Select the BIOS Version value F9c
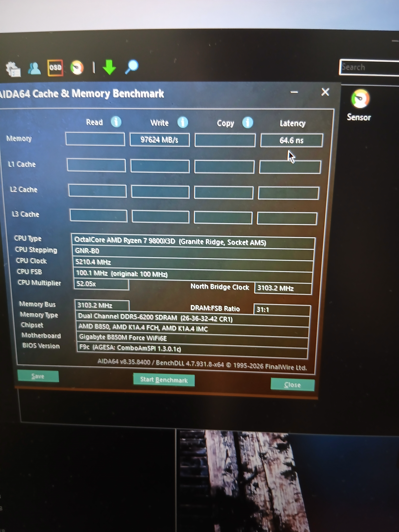The height and width of the screenshot is (532, 399). coord(193,350)
